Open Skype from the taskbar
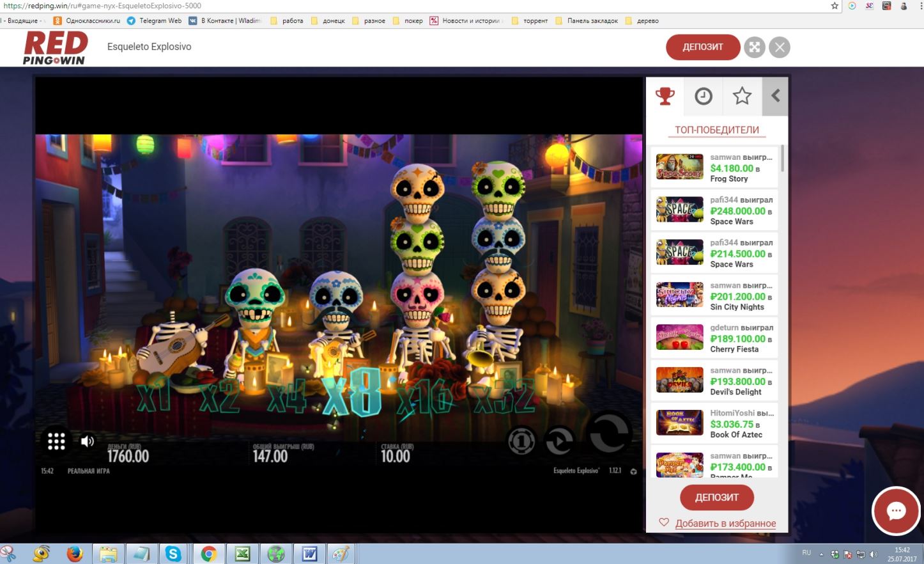 pyautogui.click(x=173, y=554)
